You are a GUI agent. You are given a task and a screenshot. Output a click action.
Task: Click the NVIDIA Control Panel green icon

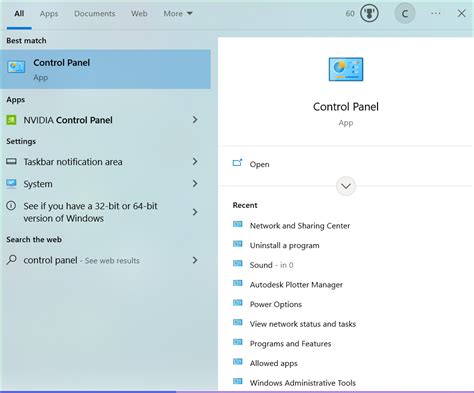pyautogui.click(x=11, y=120)
